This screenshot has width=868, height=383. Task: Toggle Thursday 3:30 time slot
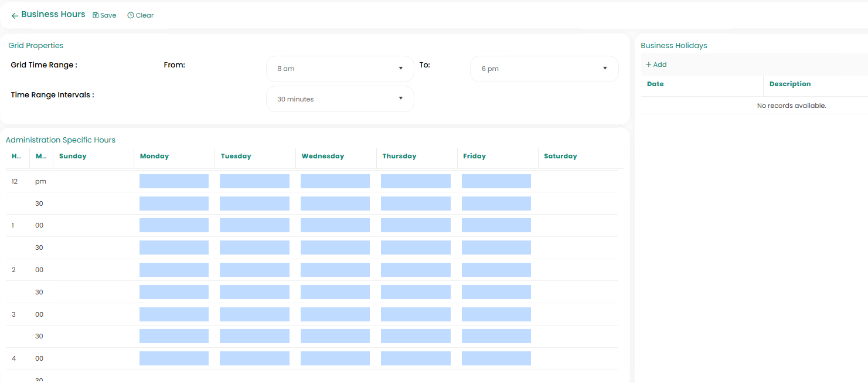tap(416, 336)
